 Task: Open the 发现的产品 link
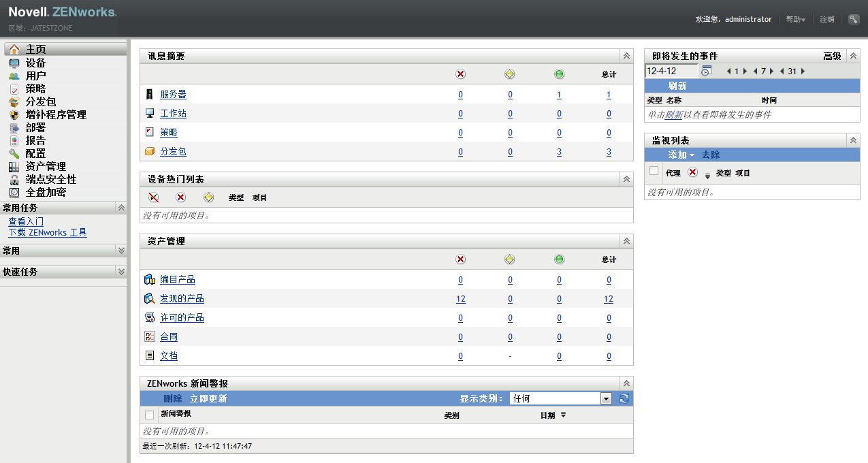click(182, 299)
